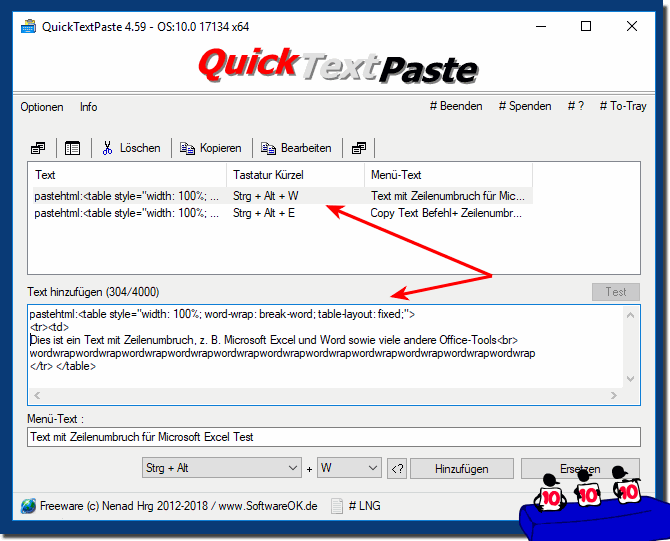The image size is (670, 541).
Task: Toggle the list view layout icon
Action: tap(72, 148)
